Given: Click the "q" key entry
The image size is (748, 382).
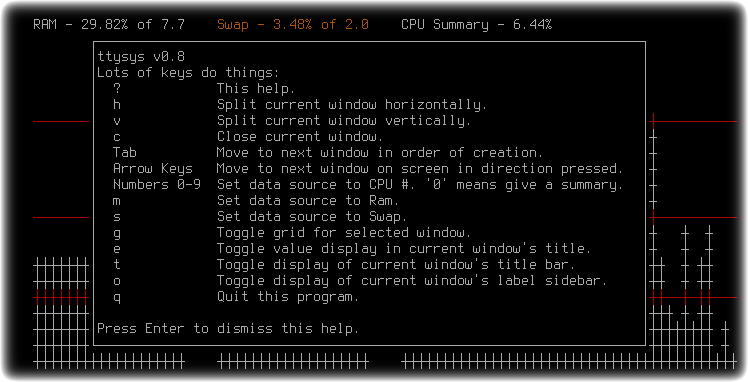Looking at the screenshot, I should (117, 298).
